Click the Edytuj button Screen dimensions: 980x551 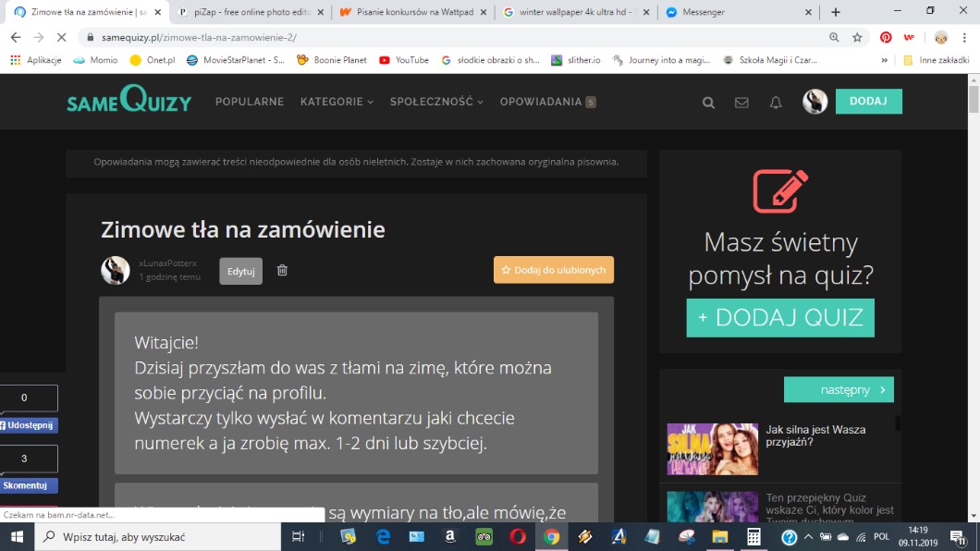click(240, 271)
